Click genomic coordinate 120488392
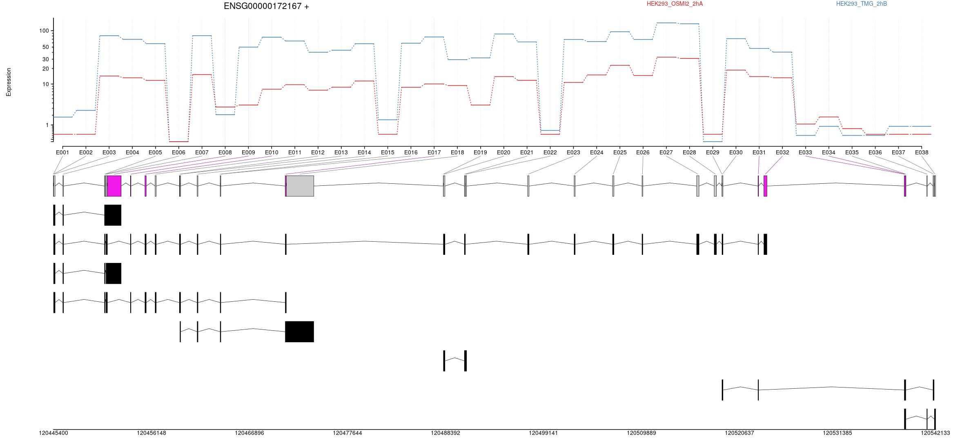Screen dimensions: 980x441 pos(445,433)
